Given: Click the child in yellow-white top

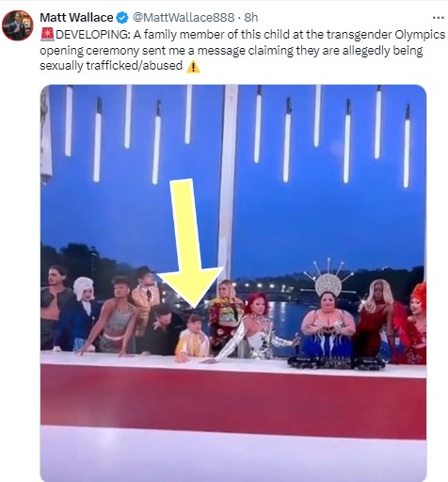Looking at the screenshot, I should [x=193, y=337].
